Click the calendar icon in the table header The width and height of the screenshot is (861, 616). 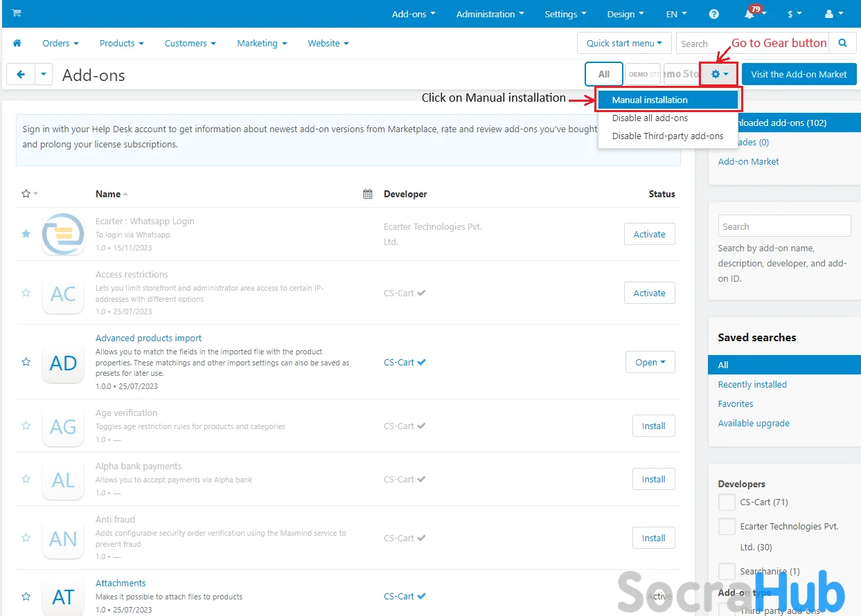368,194
